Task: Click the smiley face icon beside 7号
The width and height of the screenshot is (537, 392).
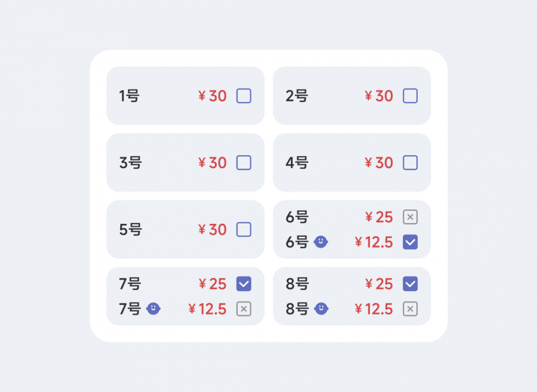Action: click(x=154, y=308)
